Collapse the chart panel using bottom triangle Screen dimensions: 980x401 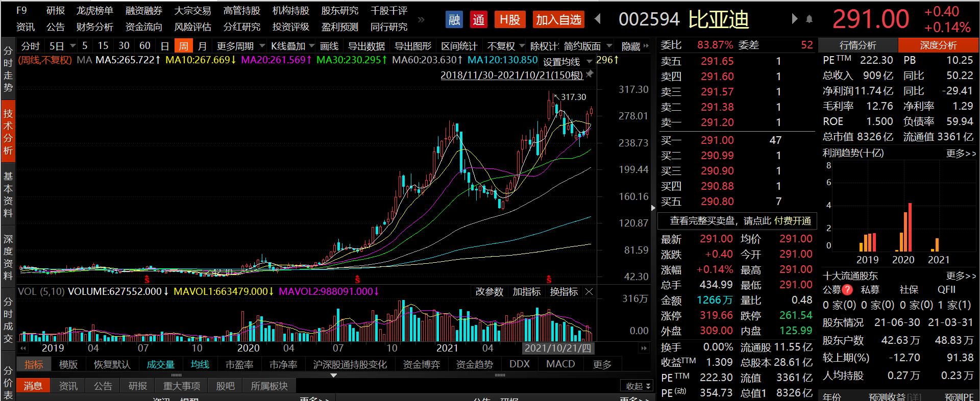(334, 375)
